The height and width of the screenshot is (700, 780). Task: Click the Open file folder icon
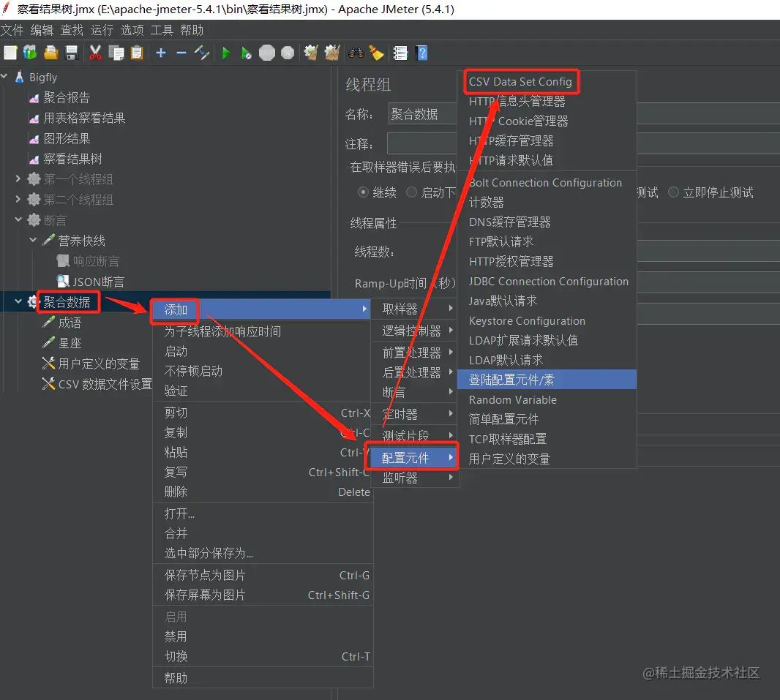(x=50, y=53)
